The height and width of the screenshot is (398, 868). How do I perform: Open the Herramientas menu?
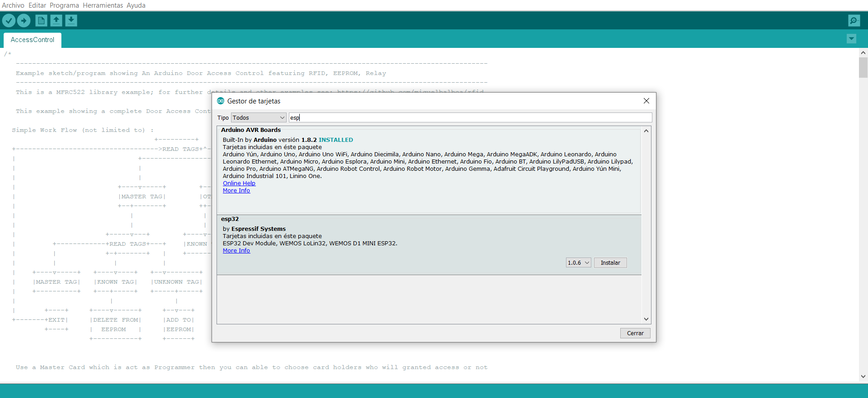click(x=103, y=5)
